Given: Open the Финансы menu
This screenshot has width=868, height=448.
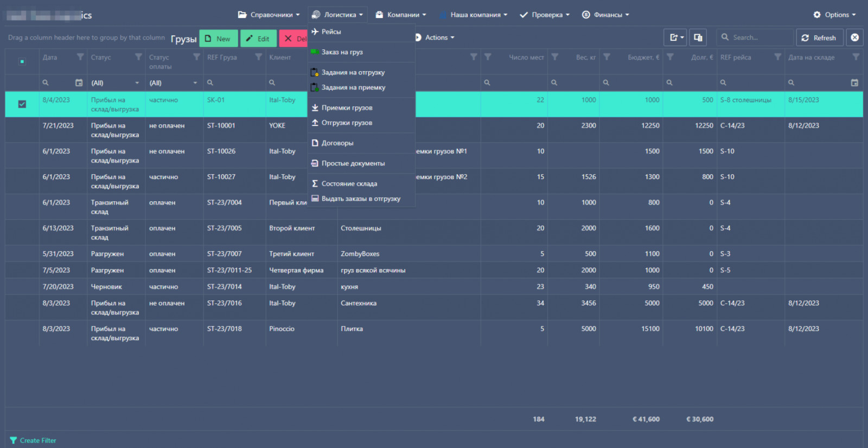Looking at the screenshot, I should 605,15.
